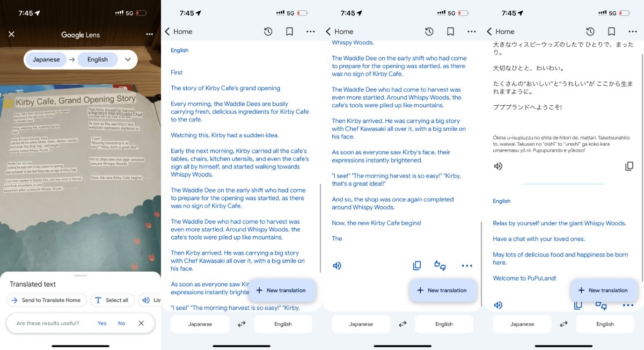Expand the Lens language chevron dropdown
This screenshot has height=350, width=644.
[128, 60]
